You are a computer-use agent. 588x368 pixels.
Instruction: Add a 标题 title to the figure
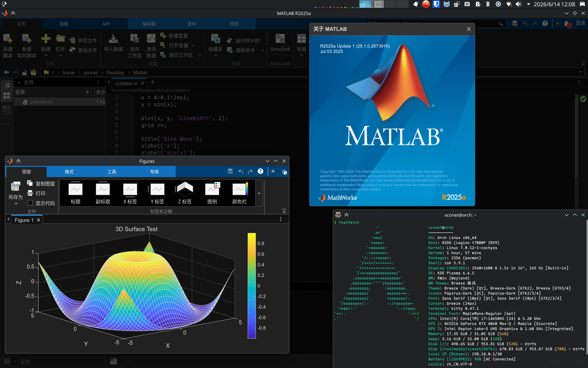[x=76, y=193]
